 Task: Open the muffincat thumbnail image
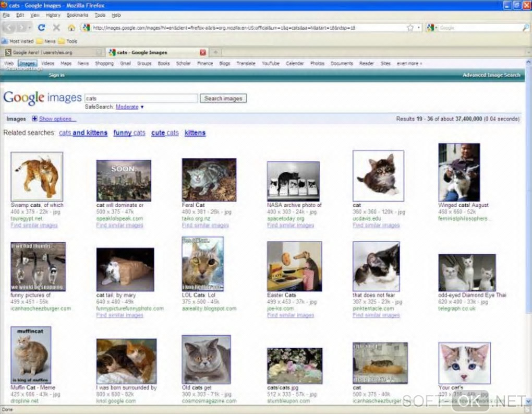31,355
